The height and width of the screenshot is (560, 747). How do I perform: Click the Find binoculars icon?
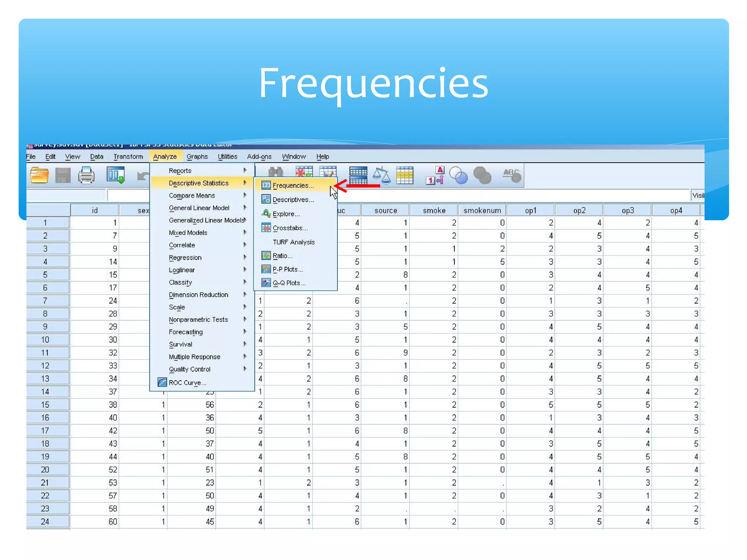tap(276, 171)
